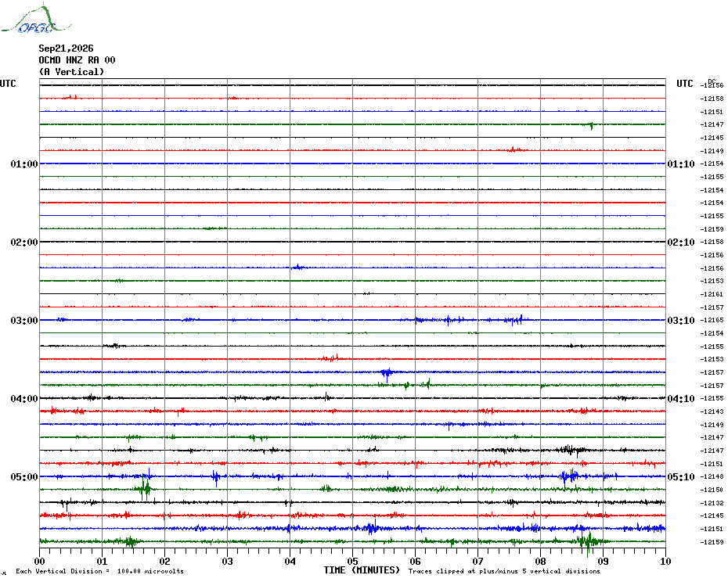Click the Sep21,2026 date label
The image size is (728, 582).
click(x=66, y=48)
